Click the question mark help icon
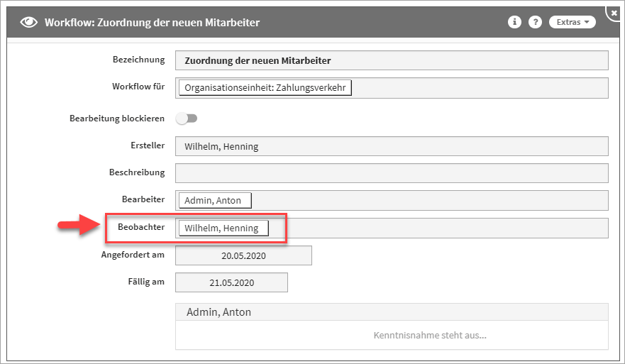This screenshot has height=364, width=625. (534, 22)
